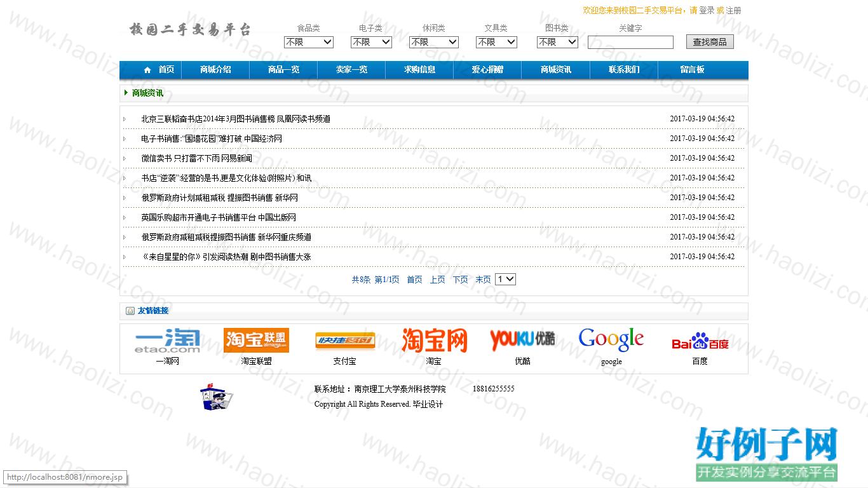Expand the 文具类 dropdown

(497, 42)
